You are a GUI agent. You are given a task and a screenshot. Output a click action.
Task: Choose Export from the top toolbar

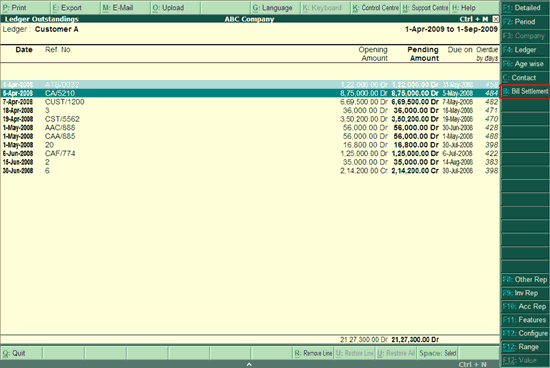(75, 8)
